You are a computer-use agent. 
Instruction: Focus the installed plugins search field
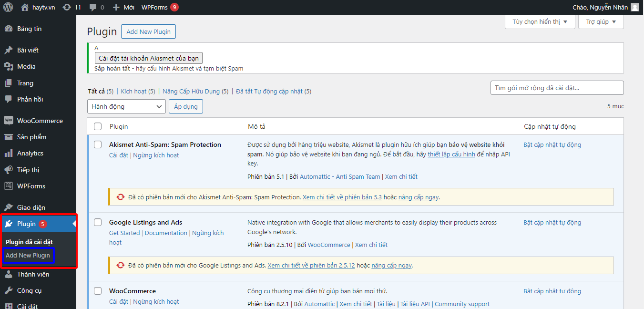[x=557, y=88]
